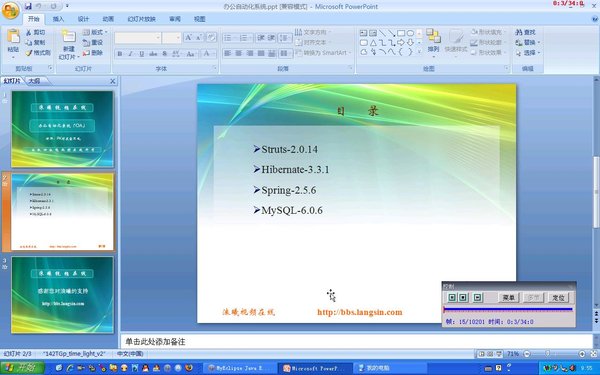
Task: Click the Windows Start button
Action: [x=22, y=368]
